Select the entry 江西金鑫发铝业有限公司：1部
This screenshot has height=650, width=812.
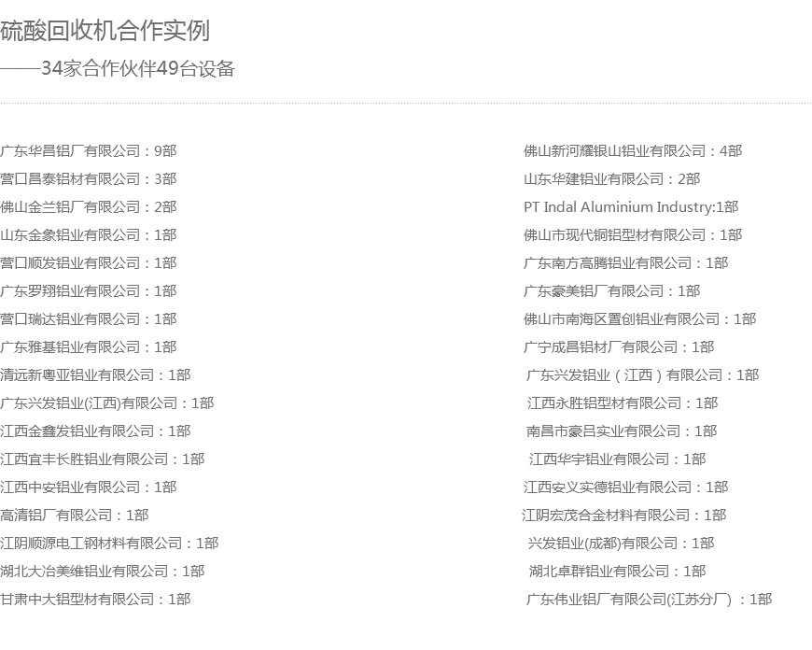[x=95, y=431]
